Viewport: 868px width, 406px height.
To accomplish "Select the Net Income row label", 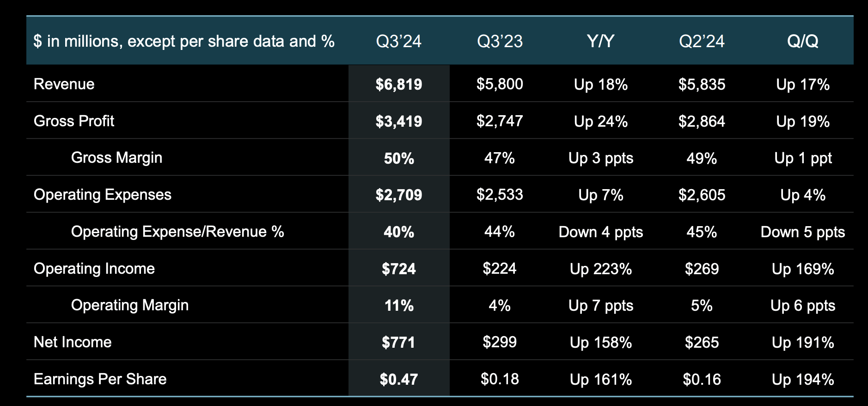I will pyautogui.click(x=73, y=342).
